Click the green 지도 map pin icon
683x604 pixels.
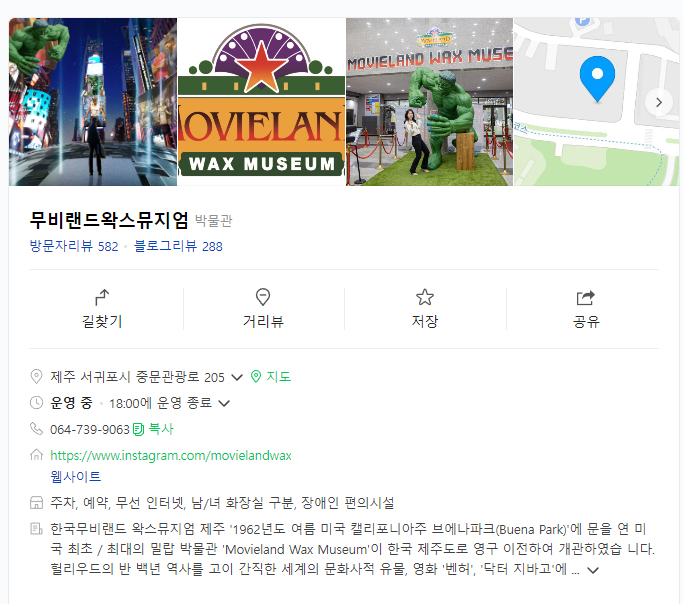256,376
